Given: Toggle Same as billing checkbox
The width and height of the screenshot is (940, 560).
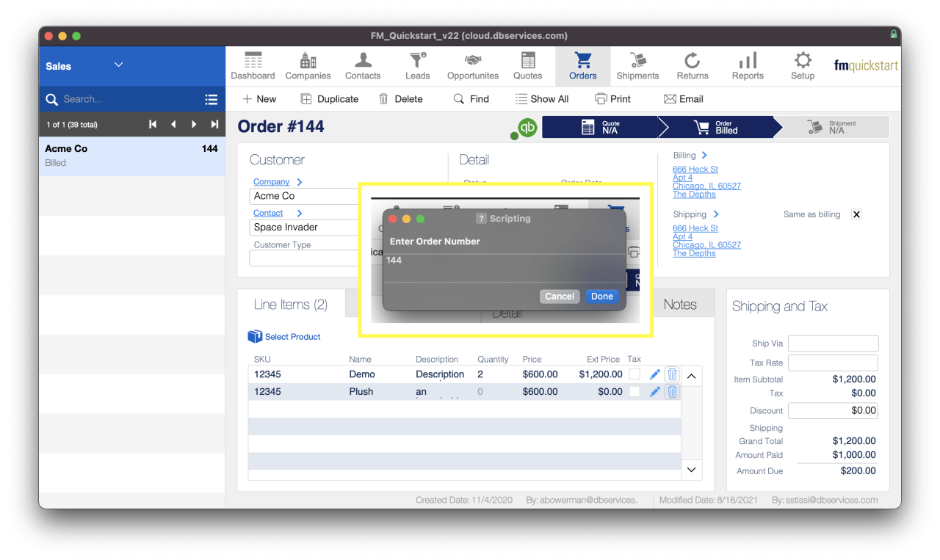Looking at the screenshot, I should click(x=856, y=214).
